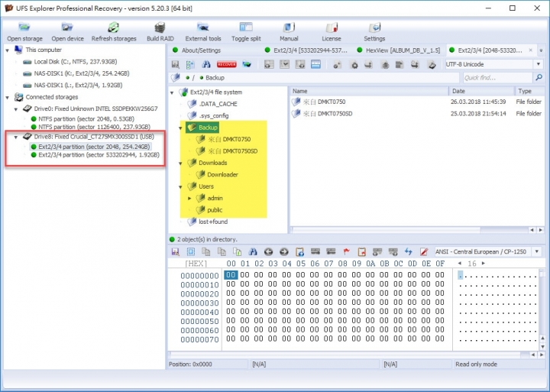Image resolution: width=550 pixels, height=392 pixels.
Task: Collapse the Connected storages node
Action: [x=8, y=97]
